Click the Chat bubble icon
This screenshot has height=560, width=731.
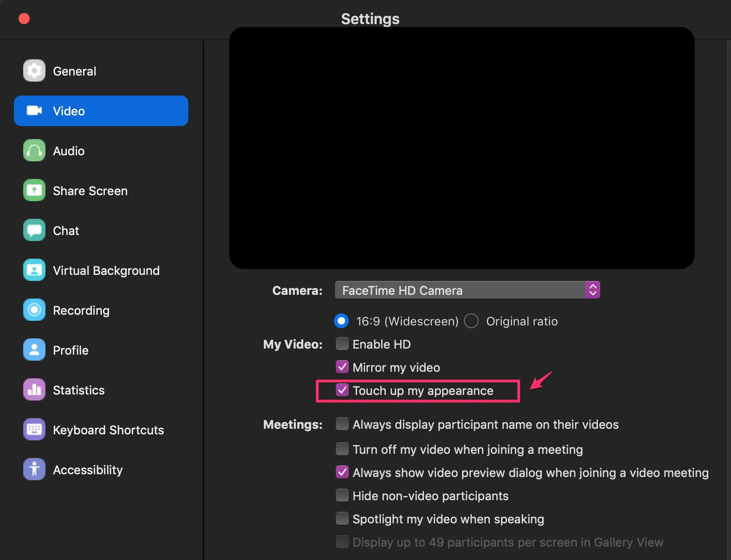[34, 230]
